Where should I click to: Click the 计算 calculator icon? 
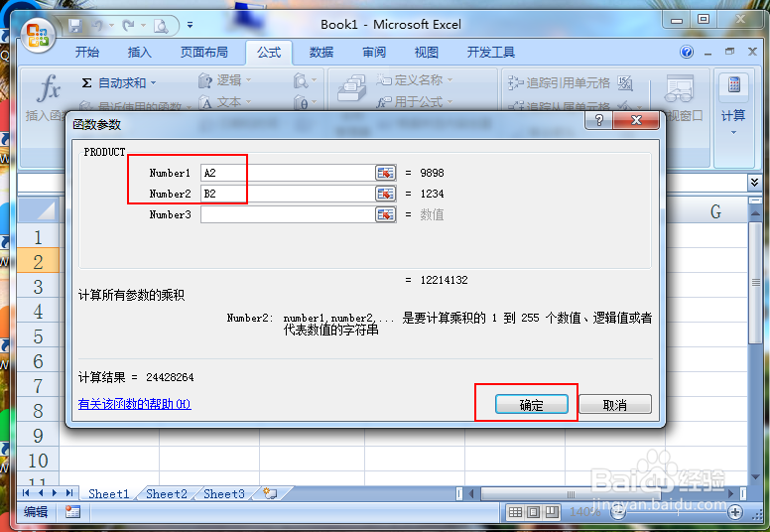[x=733, y=84]
